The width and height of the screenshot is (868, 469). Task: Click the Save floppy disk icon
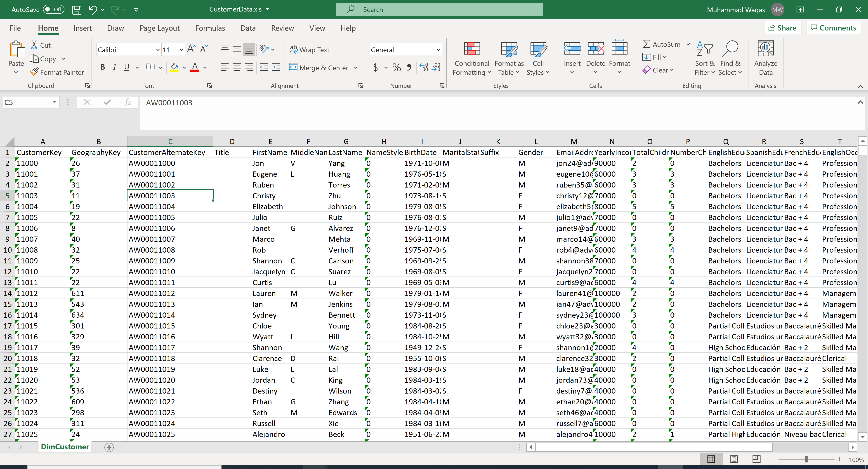77,10
